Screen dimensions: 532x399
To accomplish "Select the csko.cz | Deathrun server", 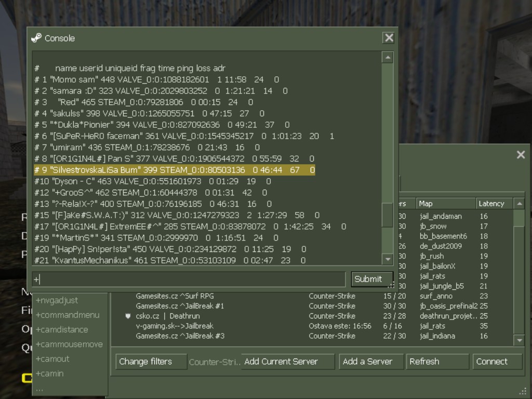I will pos(312,316).
